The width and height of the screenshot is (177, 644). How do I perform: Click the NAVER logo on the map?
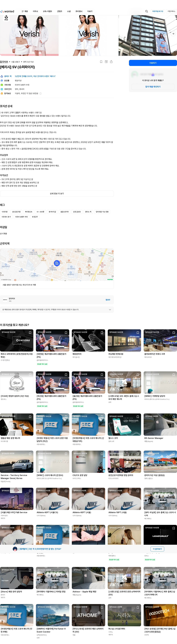pyautogui.click(x=110, y=280)
